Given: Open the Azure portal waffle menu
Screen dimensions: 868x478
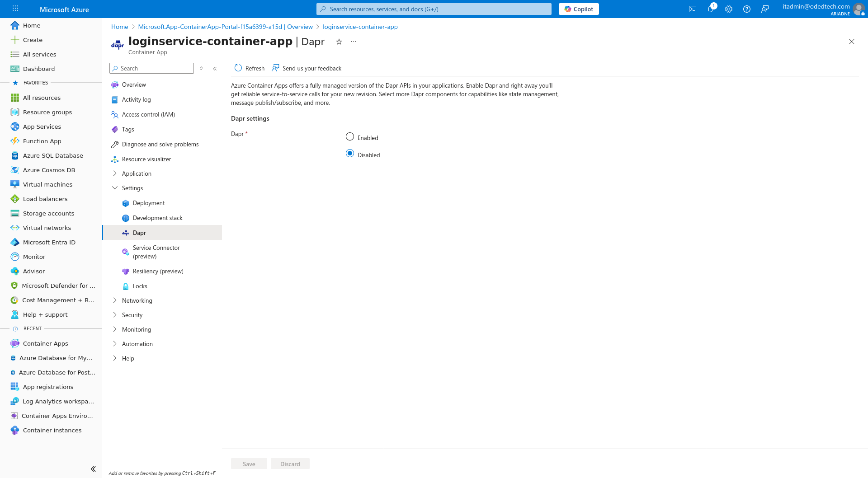Looking at the screenshot, I should [15, 9].
